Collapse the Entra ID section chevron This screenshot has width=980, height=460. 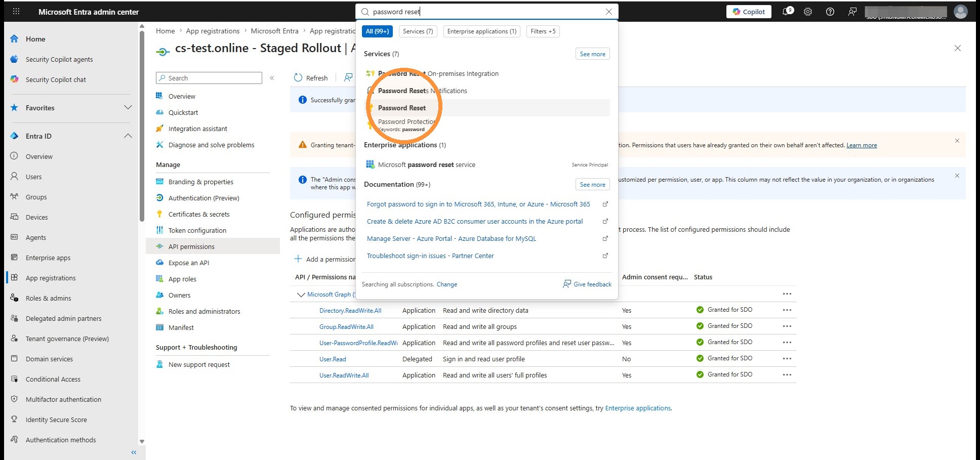tap(128, 136)
